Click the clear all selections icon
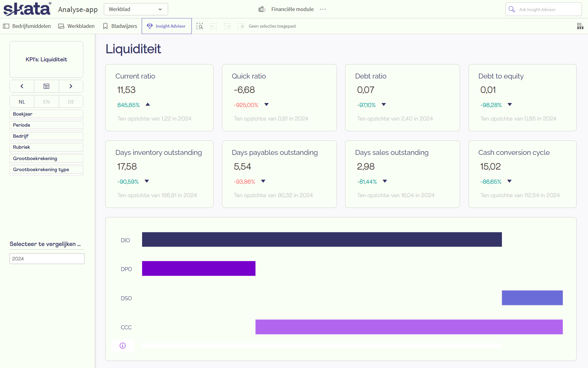 click(241, 26)
